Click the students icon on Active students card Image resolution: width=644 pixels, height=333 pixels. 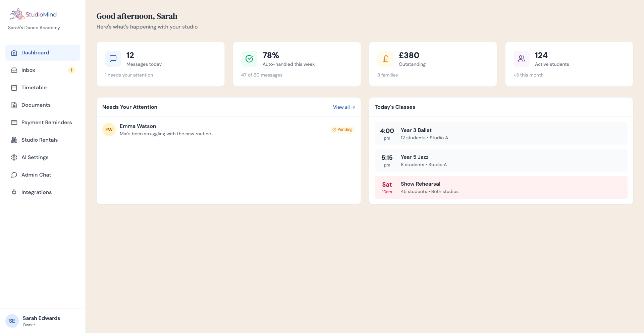pos(521,59)
